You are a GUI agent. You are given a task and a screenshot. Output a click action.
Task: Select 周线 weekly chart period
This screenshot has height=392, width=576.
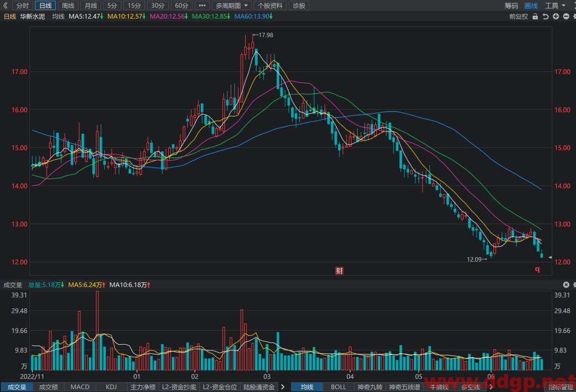pos(68,6)
